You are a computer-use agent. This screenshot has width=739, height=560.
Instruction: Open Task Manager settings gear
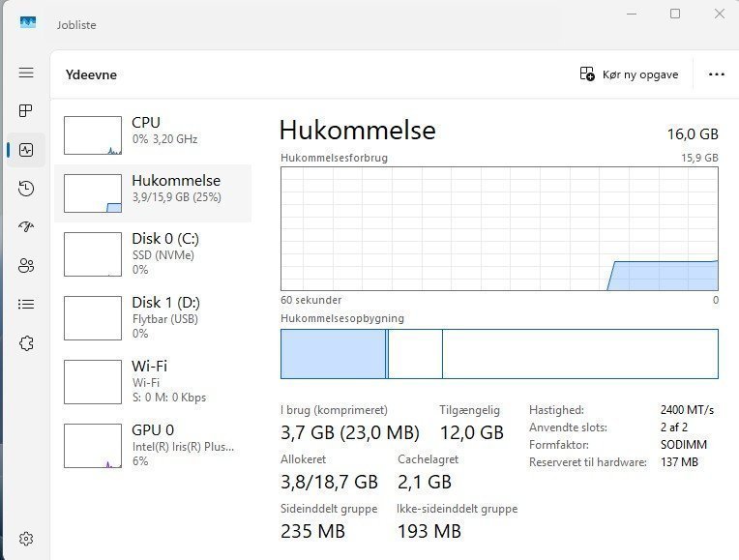coord(26,539)
